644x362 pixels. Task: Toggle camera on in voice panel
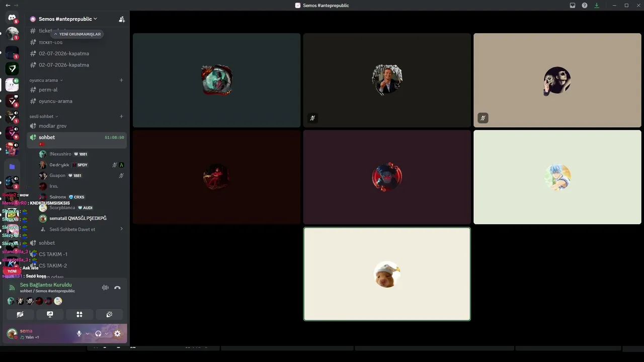[x=20, y=314]
